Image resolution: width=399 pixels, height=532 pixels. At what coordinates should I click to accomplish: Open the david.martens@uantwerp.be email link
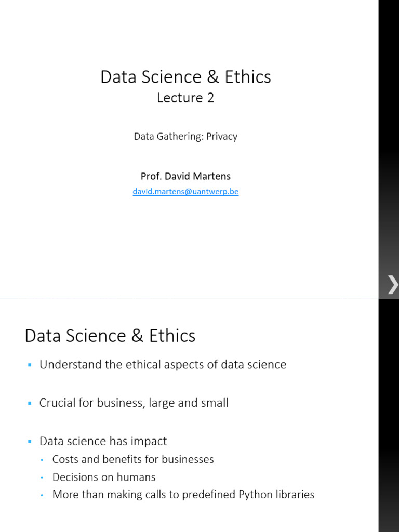click(185, 192)
